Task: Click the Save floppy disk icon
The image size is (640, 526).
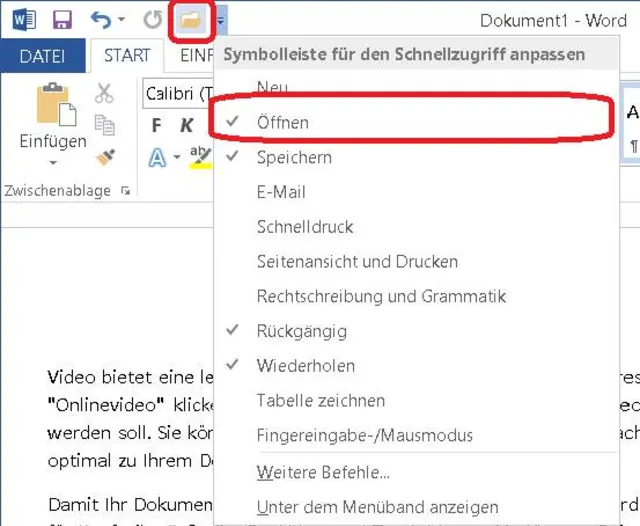Action: click(62, 19)
